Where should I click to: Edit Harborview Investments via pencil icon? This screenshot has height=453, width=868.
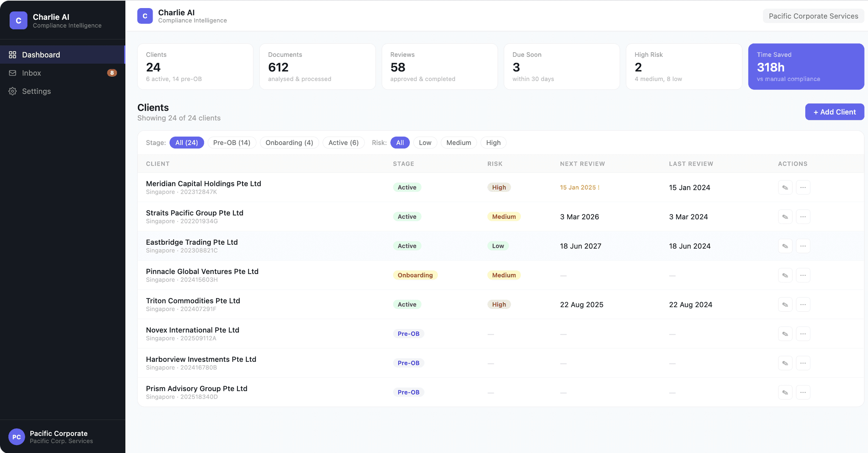[x=785, y=363]
